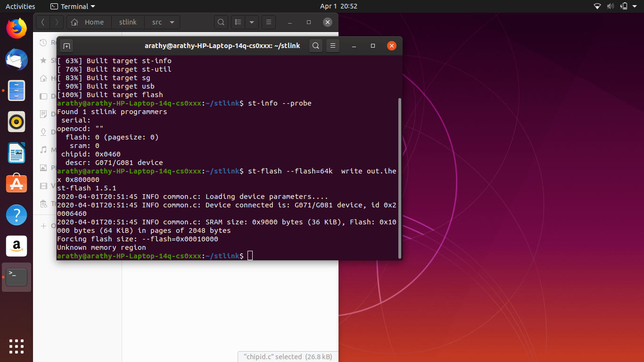Click the network indicator in top bar
The height and width of the screenshot is (362, 644).
coord(597,6)
